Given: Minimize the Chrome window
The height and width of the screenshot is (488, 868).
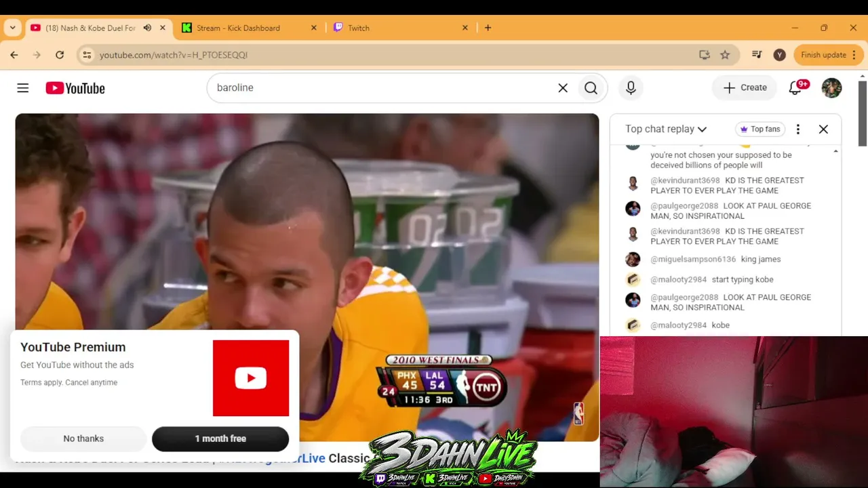Looking at the screenshot, I should click(x=795, y=28).
